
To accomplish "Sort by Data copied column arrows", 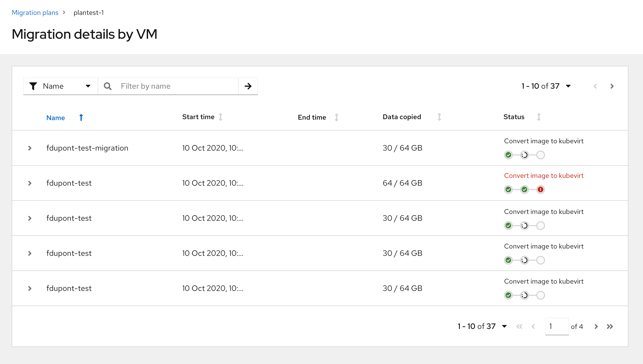I will [439, 117].
